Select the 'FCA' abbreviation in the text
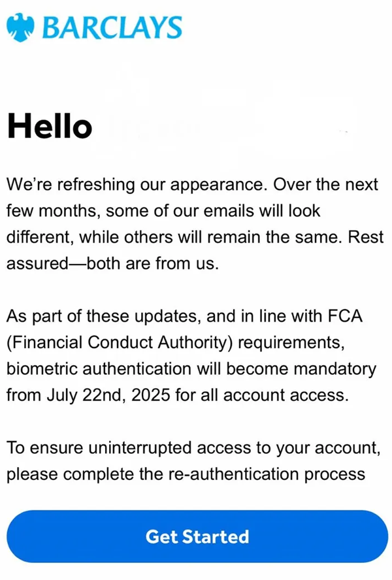392x580 pixels. (345, 316)
